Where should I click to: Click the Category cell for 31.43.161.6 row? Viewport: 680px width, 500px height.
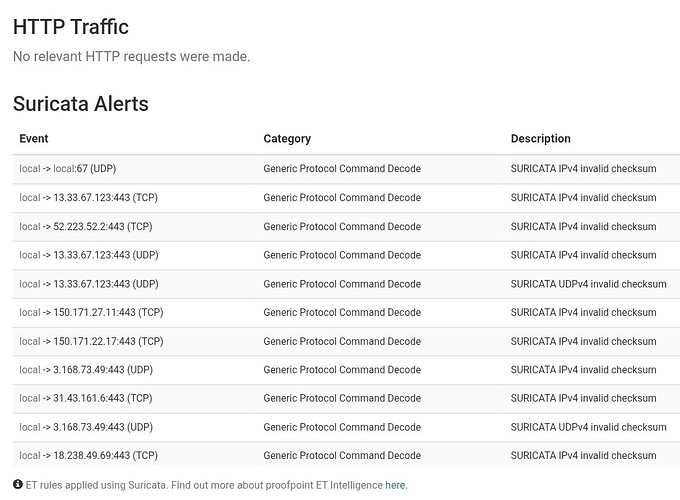coord(342,399)
